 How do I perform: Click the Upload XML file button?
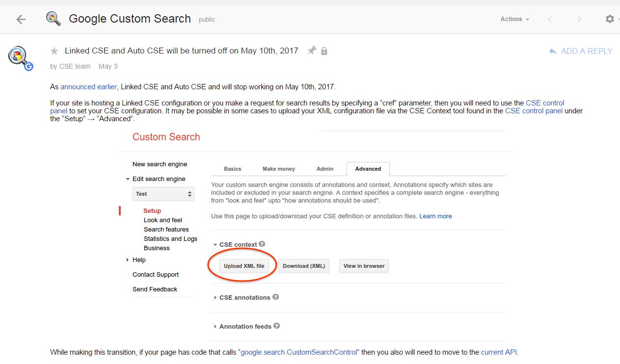[x=244, y=266]
